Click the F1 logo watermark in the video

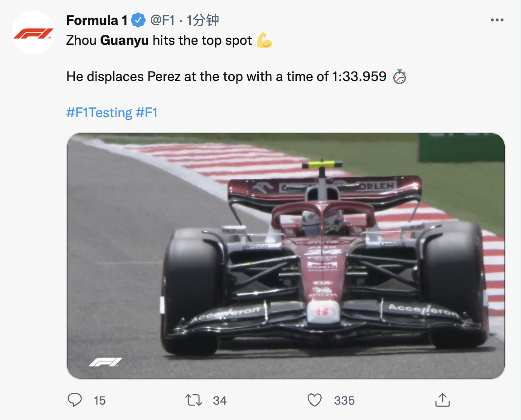105,362
